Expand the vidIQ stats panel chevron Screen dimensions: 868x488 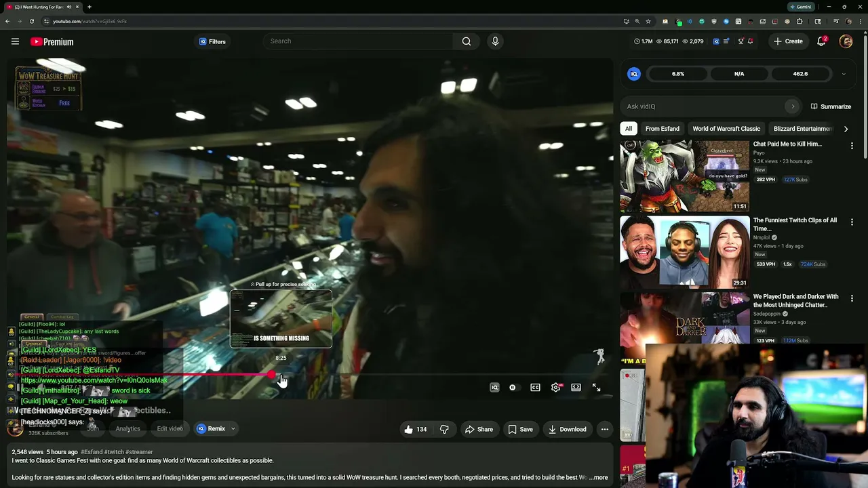pyautogui.click(x=844, y=74)
